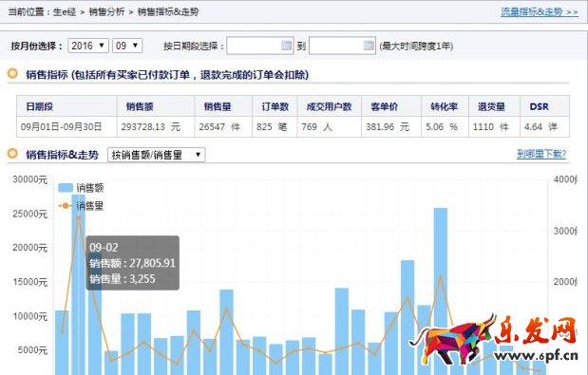This screenshot has width=588, height=375.
Task: Open calendar icon in end date field
Action: (x=369, y=46)
